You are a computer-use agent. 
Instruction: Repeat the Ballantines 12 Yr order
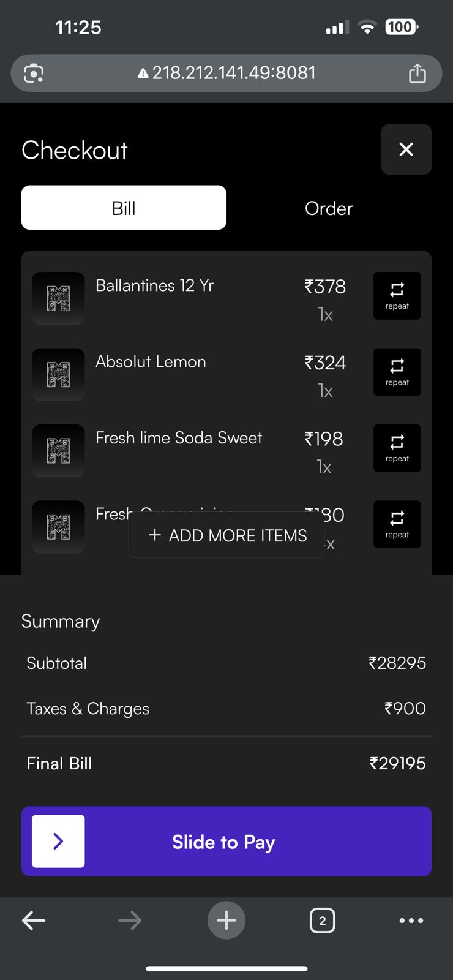pos(397,296)
